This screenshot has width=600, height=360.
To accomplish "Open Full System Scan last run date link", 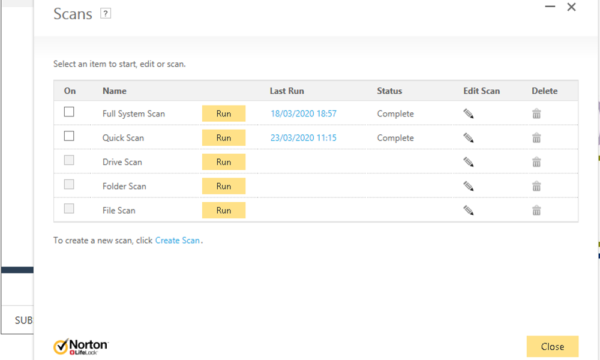I will tap(303, 114).
